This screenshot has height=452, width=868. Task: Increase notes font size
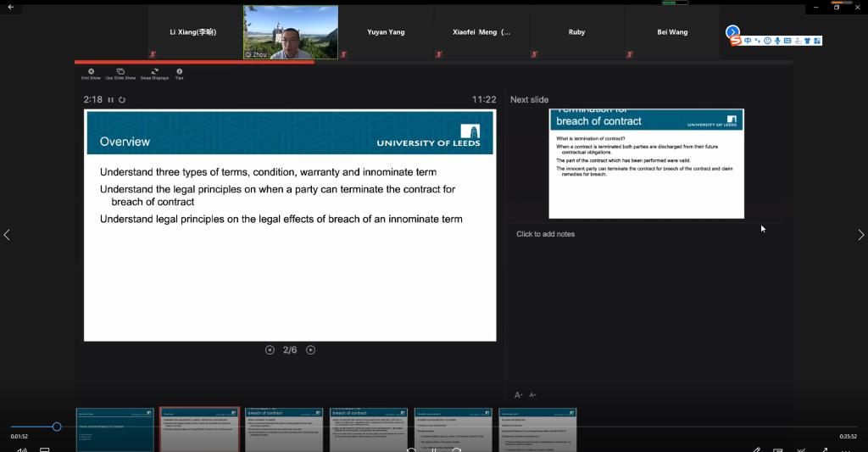point(519,395)
